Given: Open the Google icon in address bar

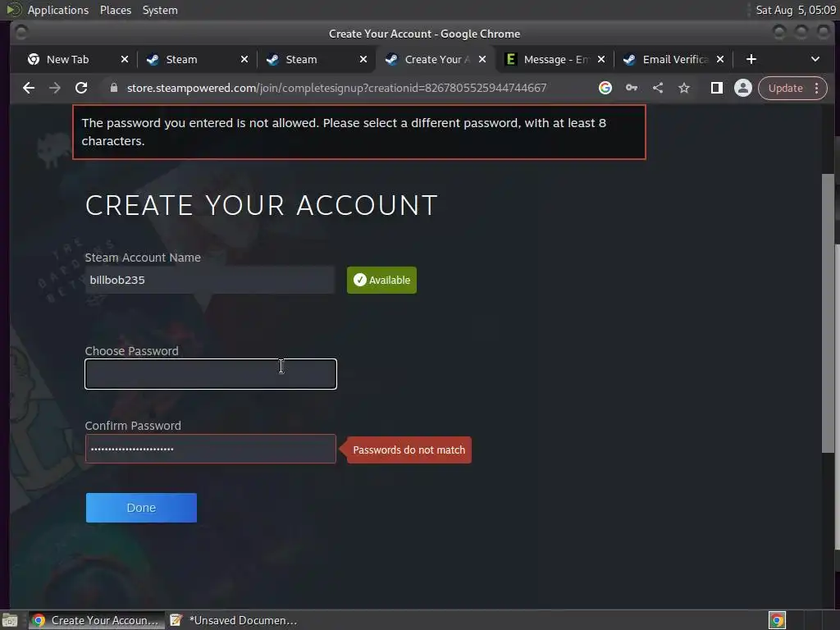Looking at the screenshot, I should 605,88.
